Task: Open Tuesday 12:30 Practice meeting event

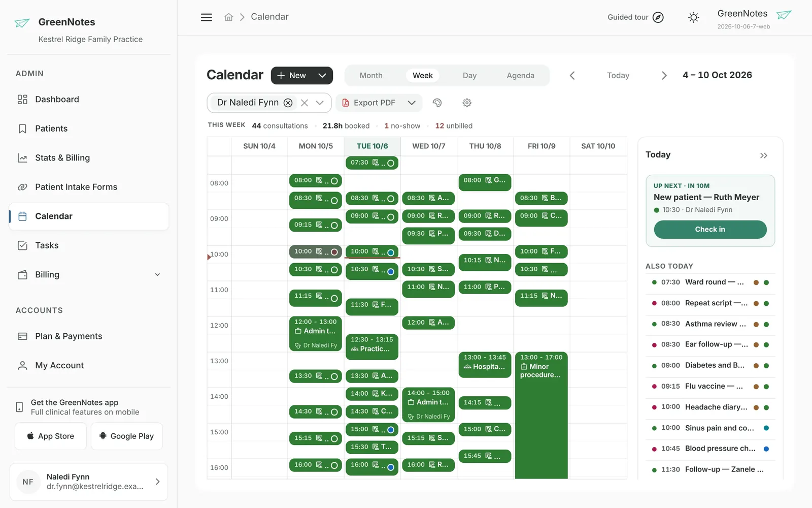Action: coord(371,347)
